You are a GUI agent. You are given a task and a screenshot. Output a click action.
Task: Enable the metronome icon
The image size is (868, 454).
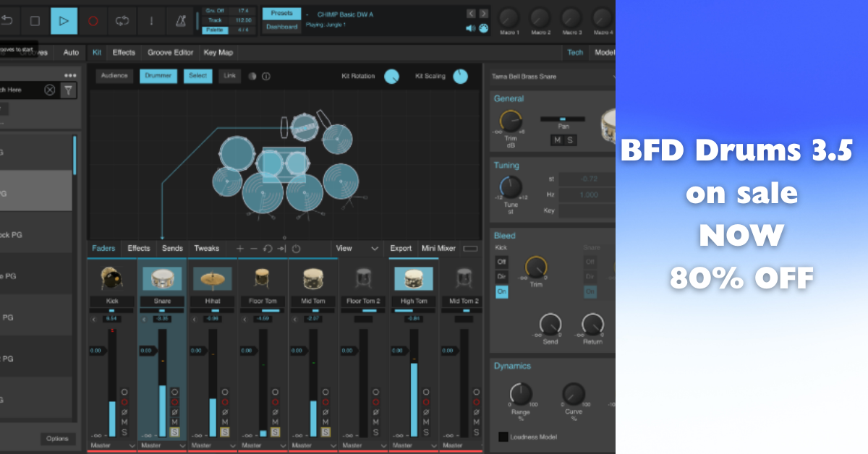[180, 21]
